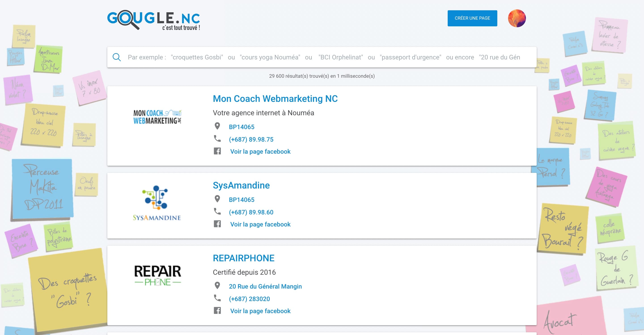Open BP14065 address of Mon Coach Webmarketing
Viewport: 644px width, 335px height.
(x=241, y=127)
